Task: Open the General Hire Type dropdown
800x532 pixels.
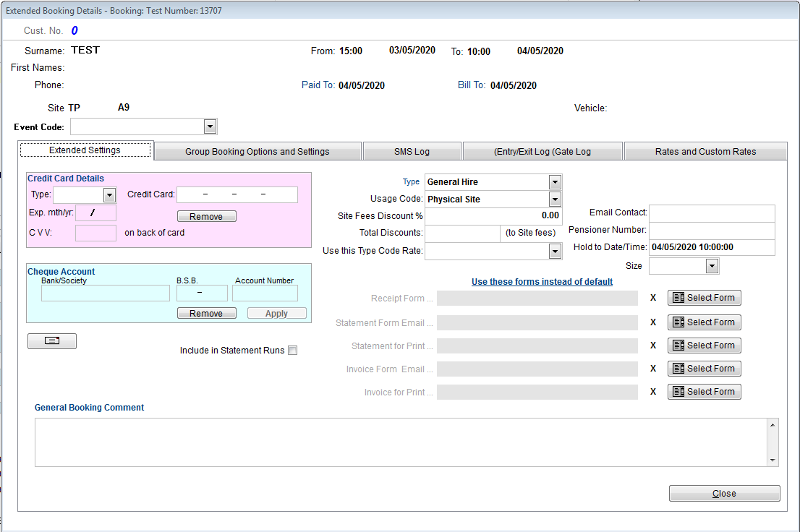Action: coord(555,182)
